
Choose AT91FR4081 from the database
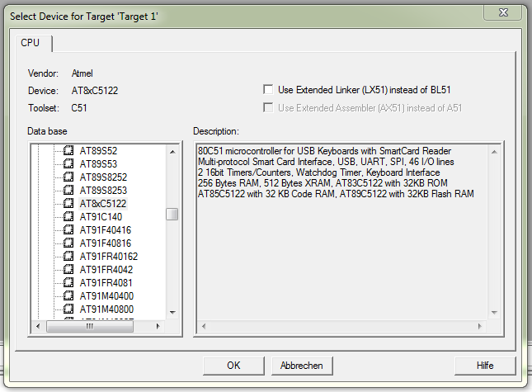coord(106,283)
